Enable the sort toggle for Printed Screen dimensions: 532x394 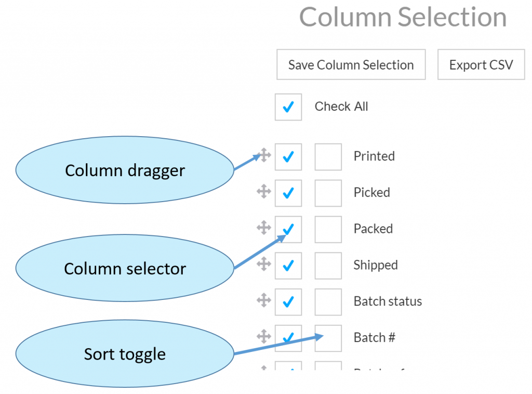pos(328,157)
